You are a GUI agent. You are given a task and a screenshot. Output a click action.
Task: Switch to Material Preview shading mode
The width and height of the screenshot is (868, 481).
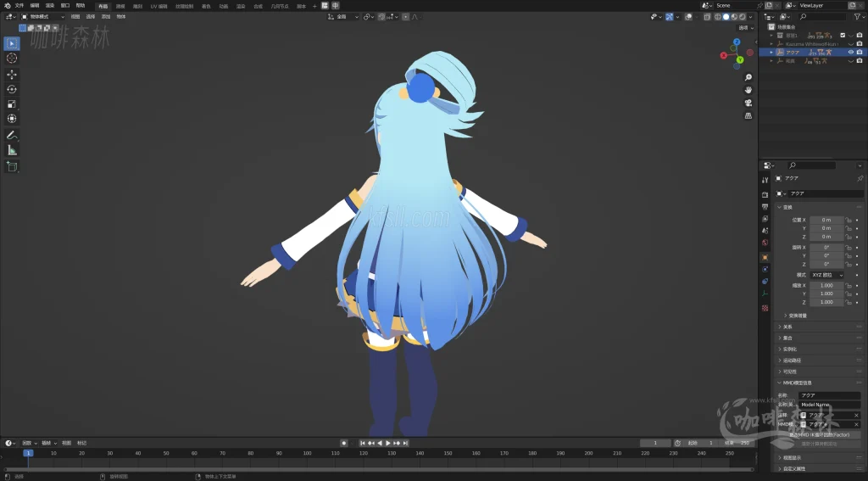[734, 17]
